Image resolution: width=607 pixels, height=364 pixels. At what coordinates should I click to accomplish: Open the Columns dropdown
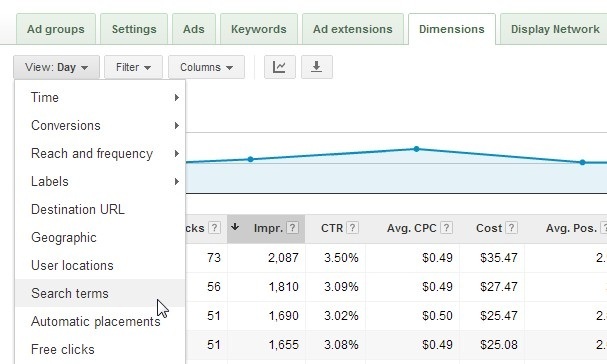click(206, 67)
